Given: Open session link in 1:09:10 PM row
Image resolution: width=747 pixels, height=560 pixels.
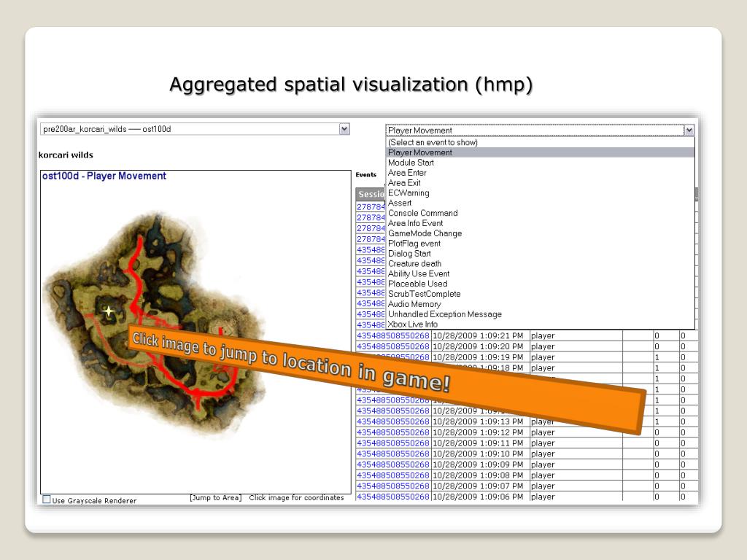Looking at the screenshot, I should (x=393, y=454).
